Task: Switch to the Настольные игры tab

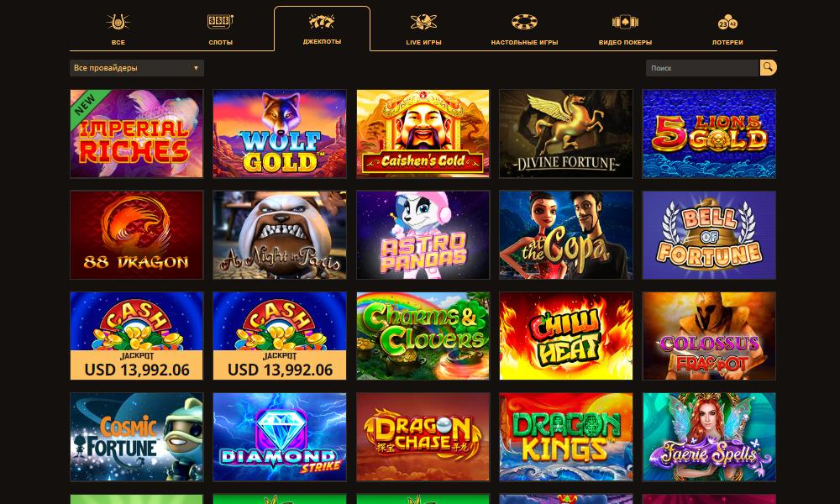Action: click(524, 42)
